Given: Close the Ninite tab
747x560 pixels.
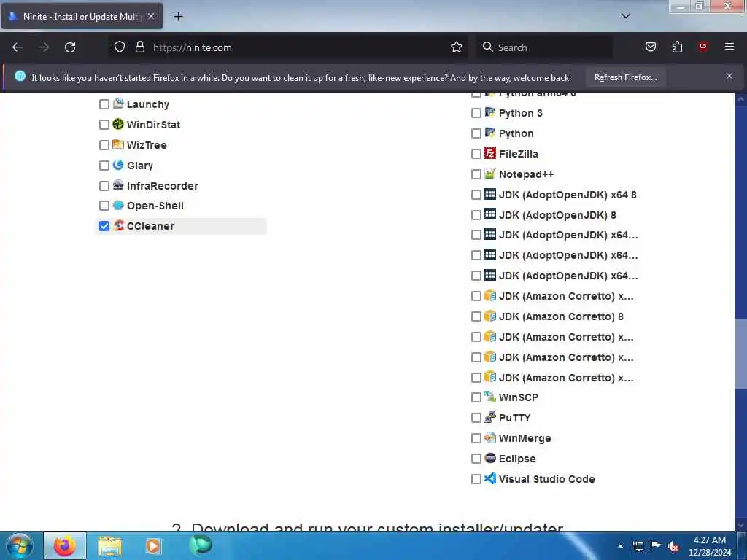Looking at the screenshot, I should click(x=151, y=16).
